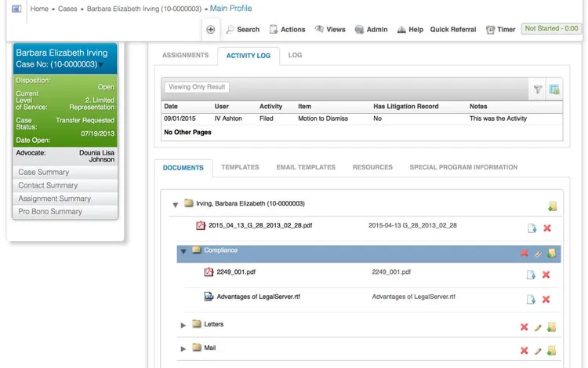
Task: Click the Item column header
Action: (x=304, y=107)
